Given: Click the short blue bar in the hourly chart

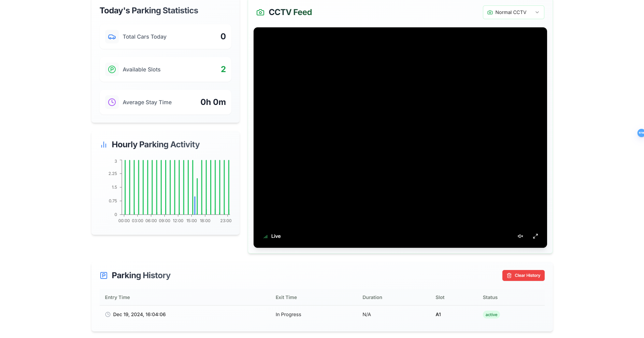Looking at the screenshot, I should point(195,206).
